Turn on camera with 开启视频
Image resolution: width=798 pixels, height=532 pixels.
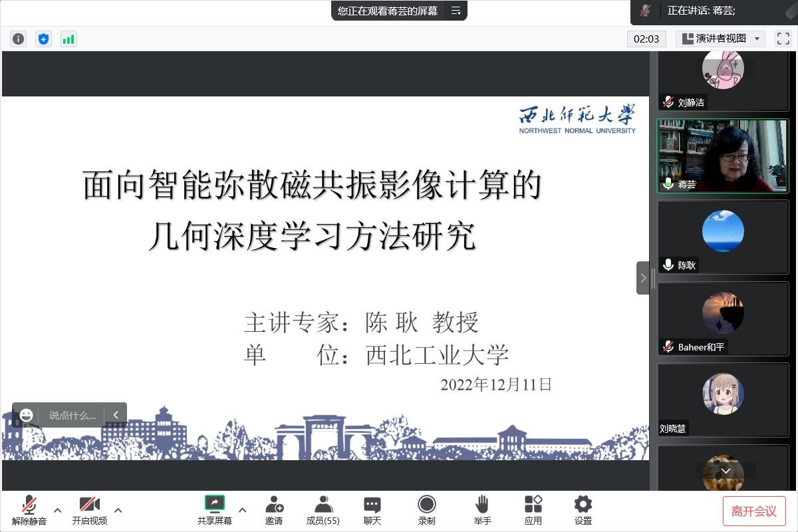click(x=89, y=510)
